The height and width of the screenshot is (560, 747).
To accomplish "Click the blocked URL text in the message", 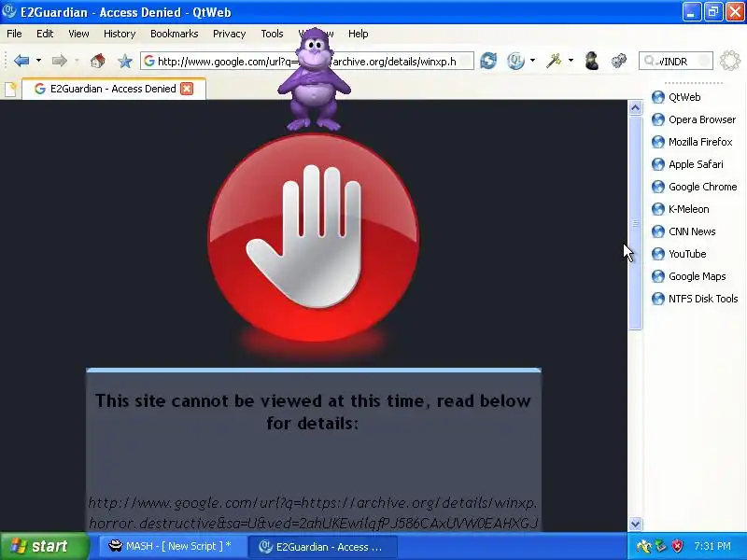I will 313,512.
